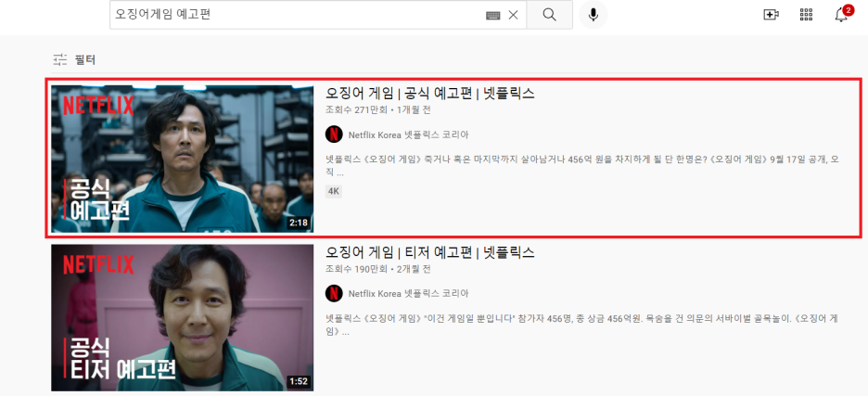Viewport: 868px width, 396px height.
Task: Click description mentioning 9월 17일 공개
Action: pyautogui.click(x=583, y=166)
